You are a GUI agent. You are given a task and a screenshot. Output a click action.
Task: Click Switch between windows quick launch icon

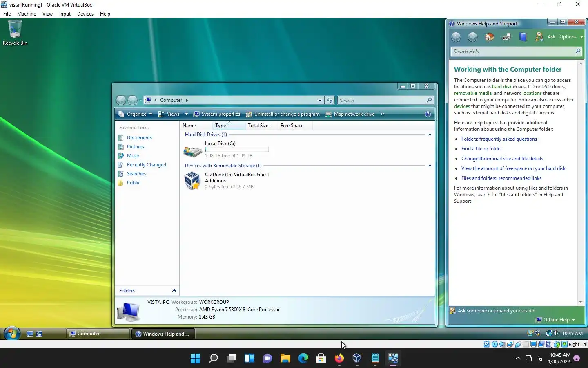(x=39, y=334)
